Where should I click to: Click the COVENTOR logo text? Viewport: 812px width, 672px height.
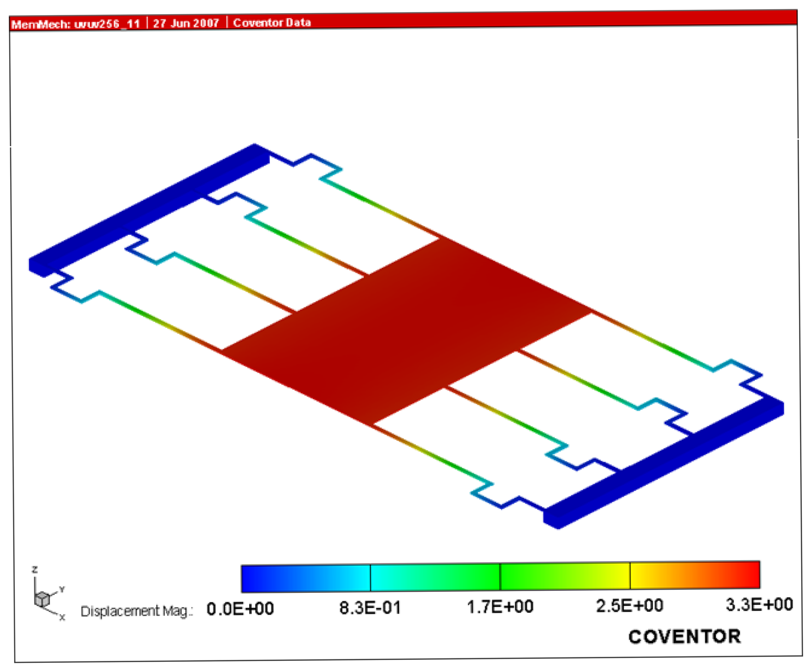(x=684, y=636)
